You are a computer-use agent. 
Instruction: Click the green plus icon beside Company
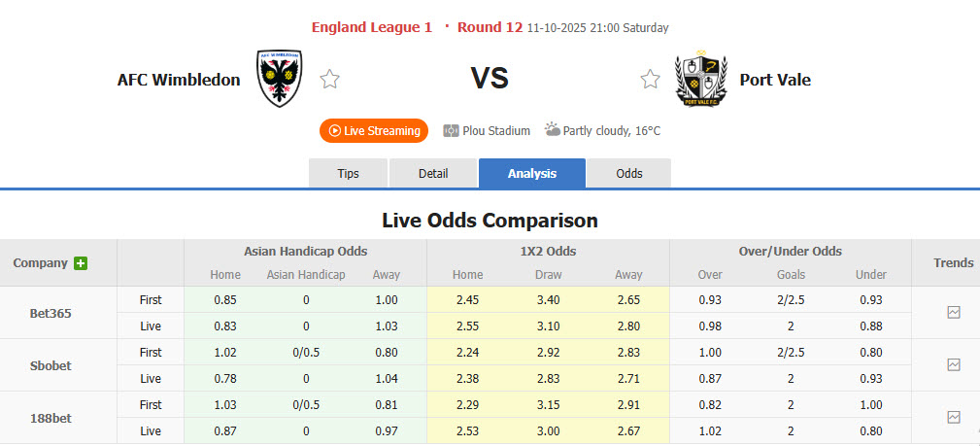pyautogui.click(x=81, y=263)
